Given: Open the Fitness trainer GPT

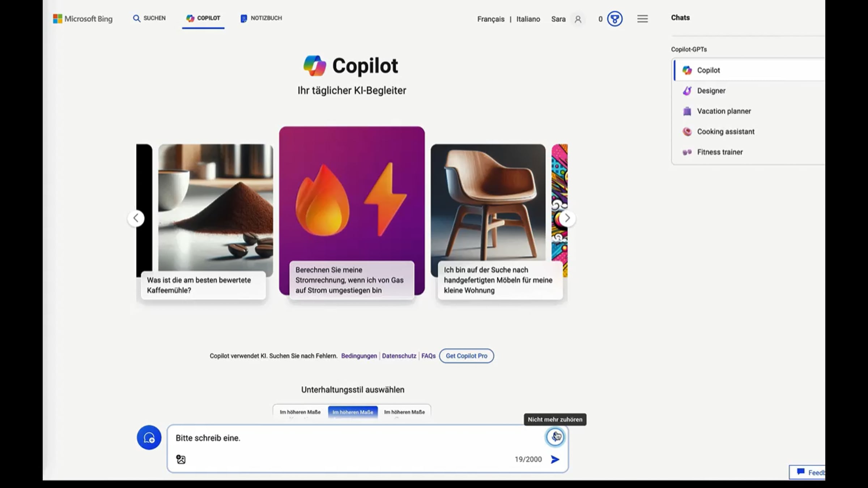Looking at the screenshot, I should click(x=749, y=152).
